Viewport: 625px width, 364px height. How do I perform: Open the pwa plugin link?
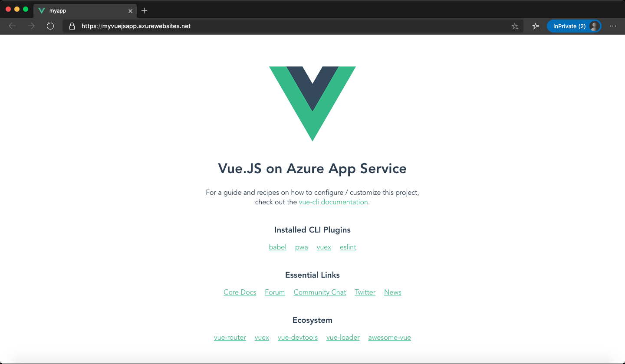coord(302,247)
